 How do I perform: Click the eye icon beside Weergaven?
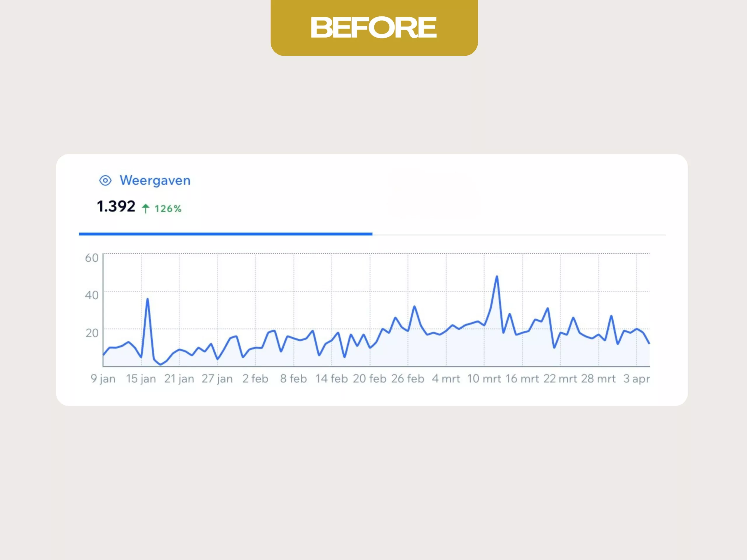[105, 181]
